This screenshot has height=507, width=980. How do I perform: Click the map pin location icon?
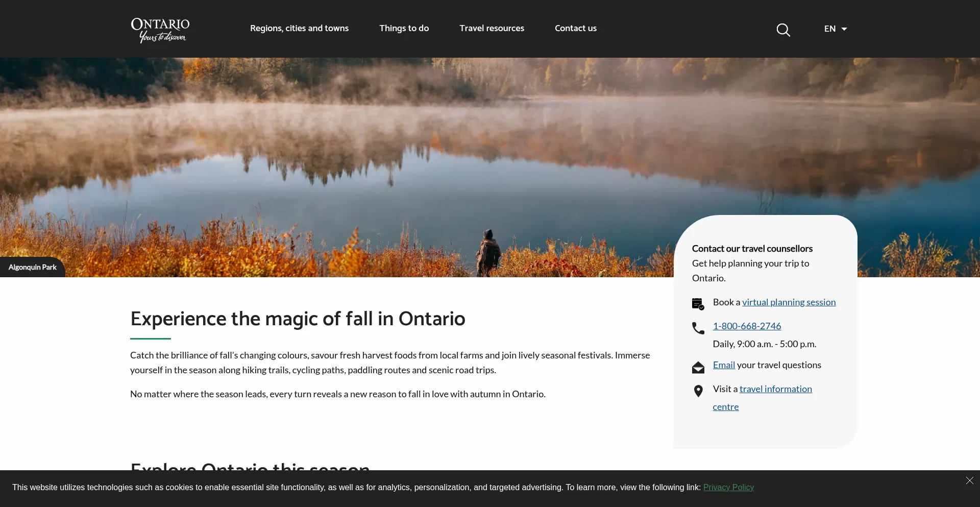(x=698, y=391)
